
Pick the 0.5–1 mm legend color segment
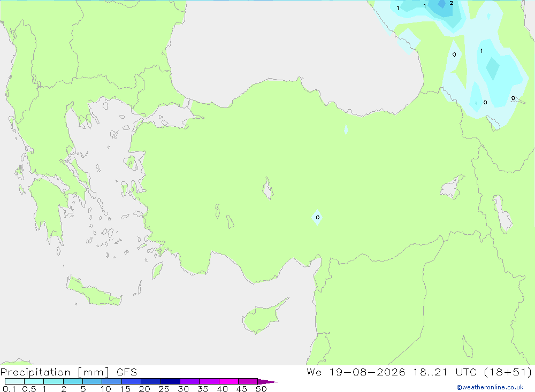[34, 381]
